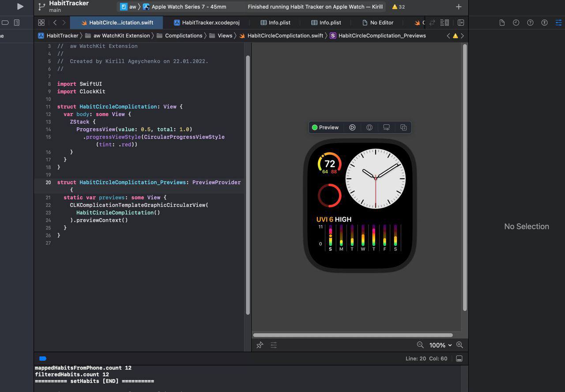
Task: Click Complictations folder in jump bar
Action: [179, 36]
